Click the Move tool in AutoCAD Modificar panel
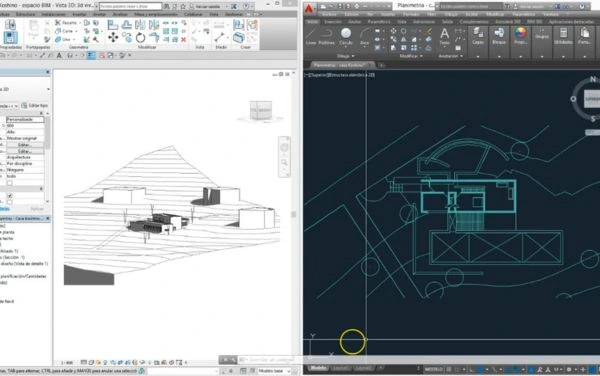The image size is (600, 376). 393,31
